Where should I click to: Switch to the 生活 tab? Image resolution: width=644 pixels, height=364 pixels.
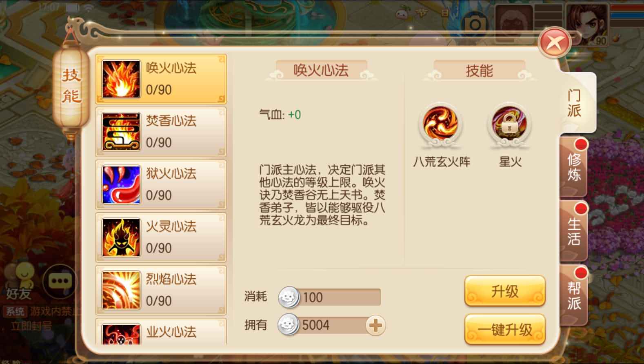[574, 231]
